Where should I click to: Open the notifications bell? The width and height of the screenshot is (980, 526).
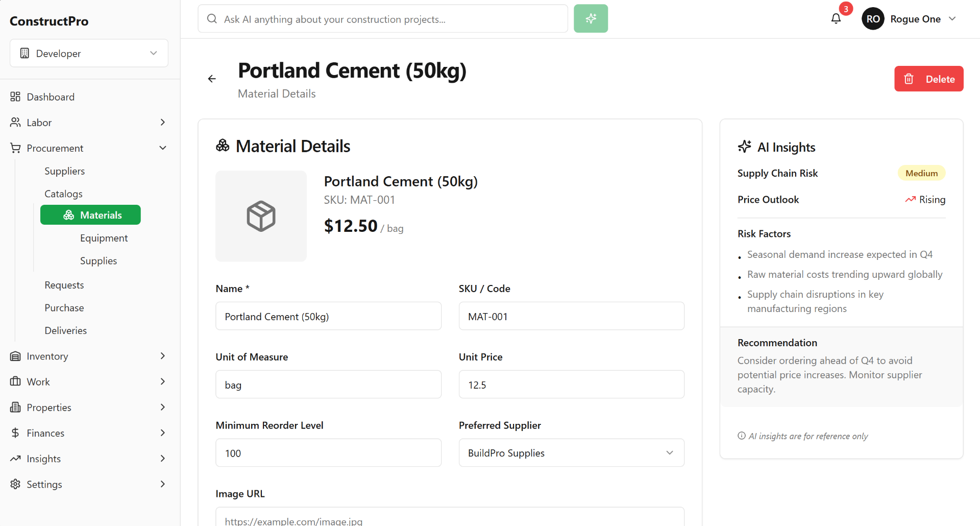tap(836, 19)
